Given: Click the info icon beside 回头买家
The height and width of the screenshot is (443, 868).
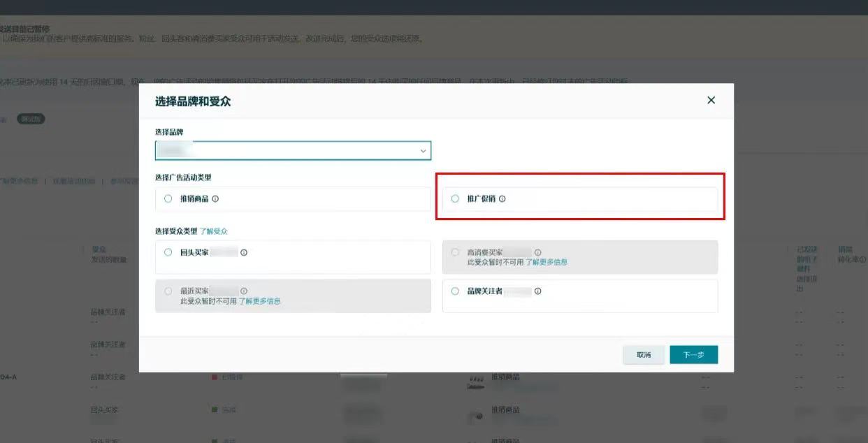Looking at the screenshot, I should tap(244, 253).
